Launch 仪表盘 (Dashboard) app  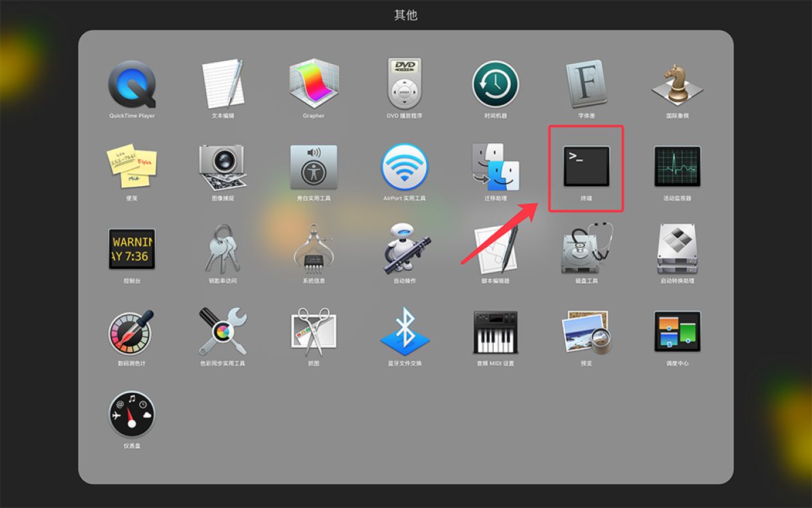click(x=132, y=414)
